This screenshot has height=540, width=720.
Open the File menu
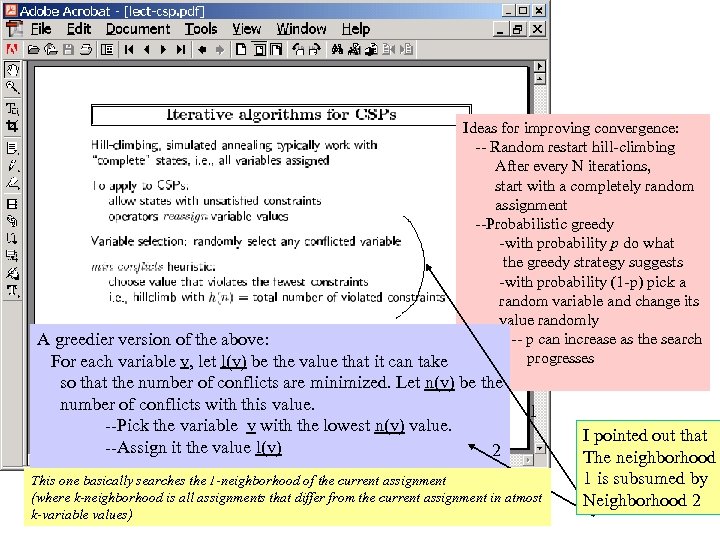click(x=40, y=29)
